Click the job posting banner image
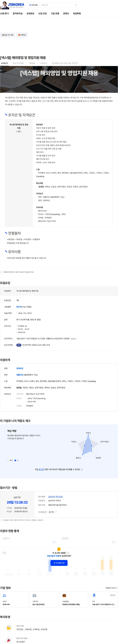This screenshot has height=644, width=118. coord(59,79)
